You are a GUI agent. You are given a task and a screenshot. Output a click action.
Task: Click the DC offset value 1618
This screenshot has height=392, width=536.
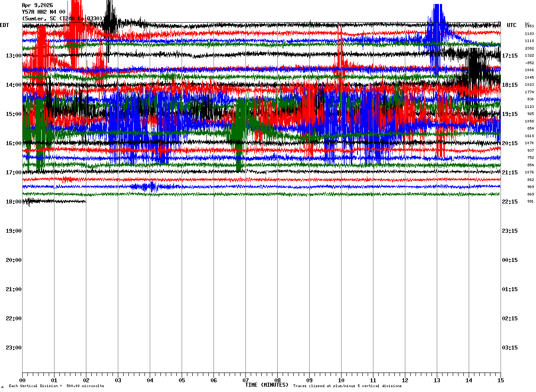tap(529, 136)
